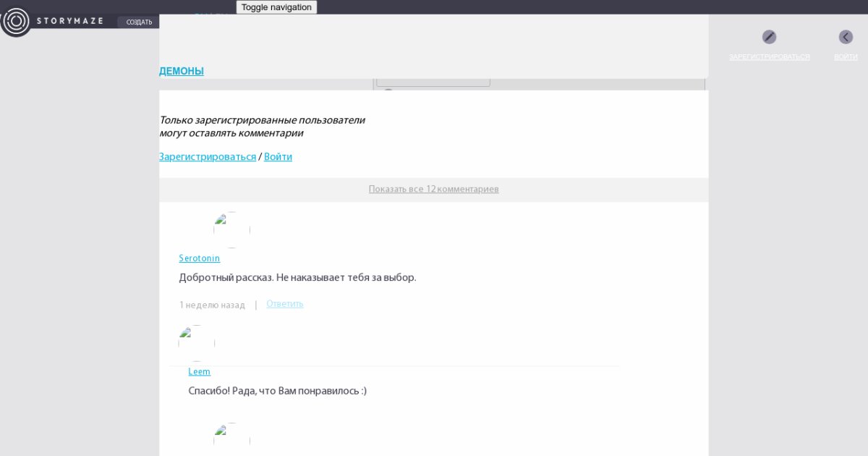Click the '1 неделю назад' timestamp
Screen dimensions: 868x456
[x=212, y=305]
